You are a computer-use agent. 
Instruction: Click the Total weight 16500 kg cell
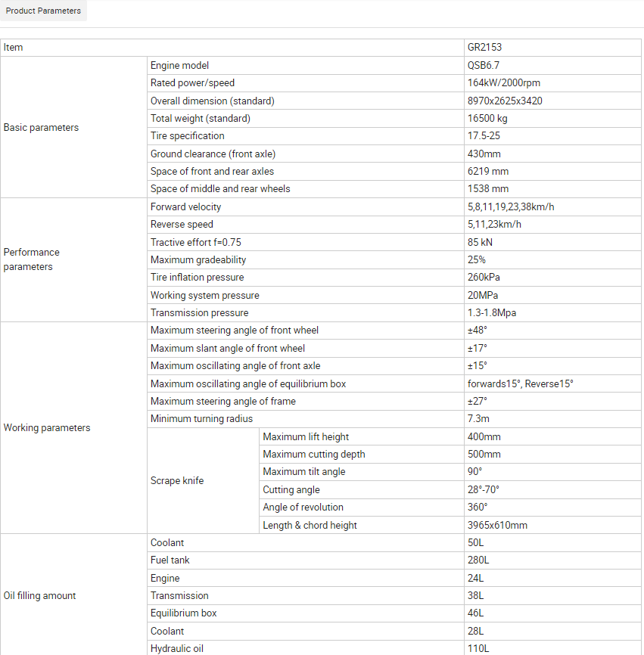pos(552,119)
